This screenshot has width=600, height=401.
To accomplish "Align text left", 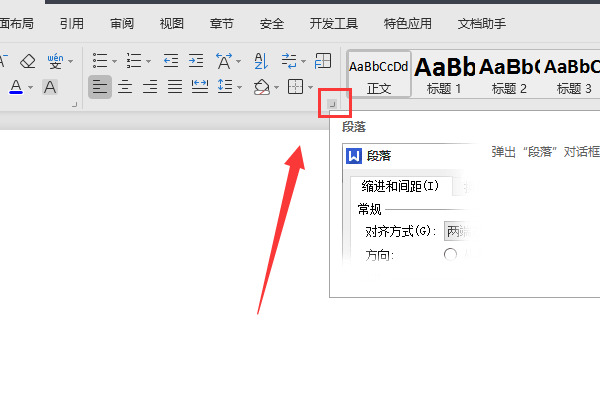I will [x=100, y=87].
